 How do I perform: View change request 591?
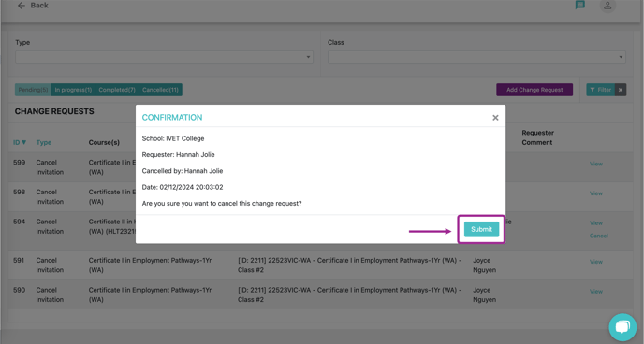click(x=596, y=262)
